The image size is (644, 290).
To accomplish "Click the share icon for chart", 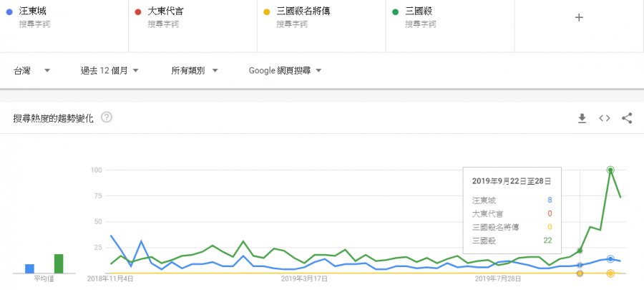I will click(628, 118).
